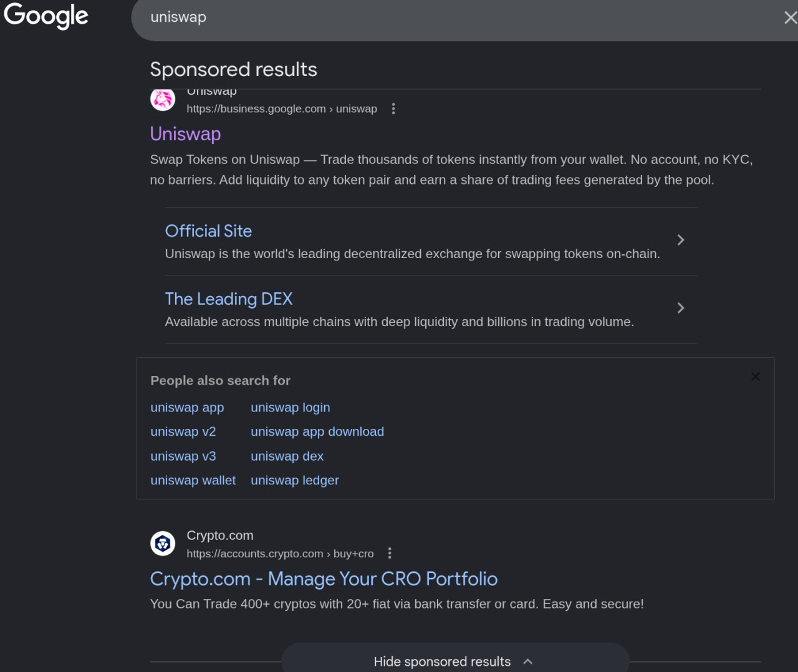The width and height of the screenshot is (798, 672).
Task: Choose the uniswap wallet related search
Action: click(x=193, y=481)
